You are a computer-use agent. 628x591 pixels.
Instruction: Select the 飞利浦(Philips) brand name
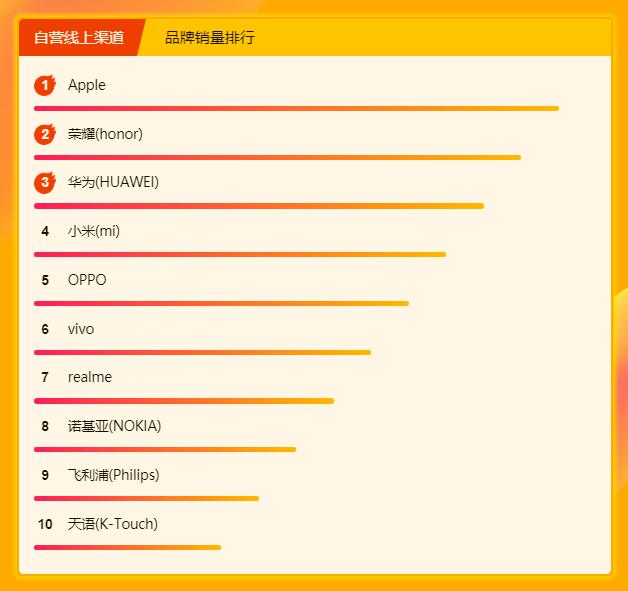(x=114, y=475)
